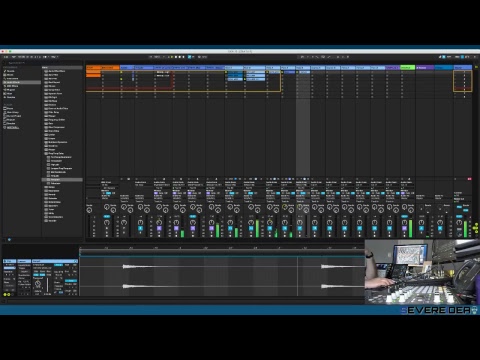
Task: Select the blue return track B header
Action: (x=444, y=67)
